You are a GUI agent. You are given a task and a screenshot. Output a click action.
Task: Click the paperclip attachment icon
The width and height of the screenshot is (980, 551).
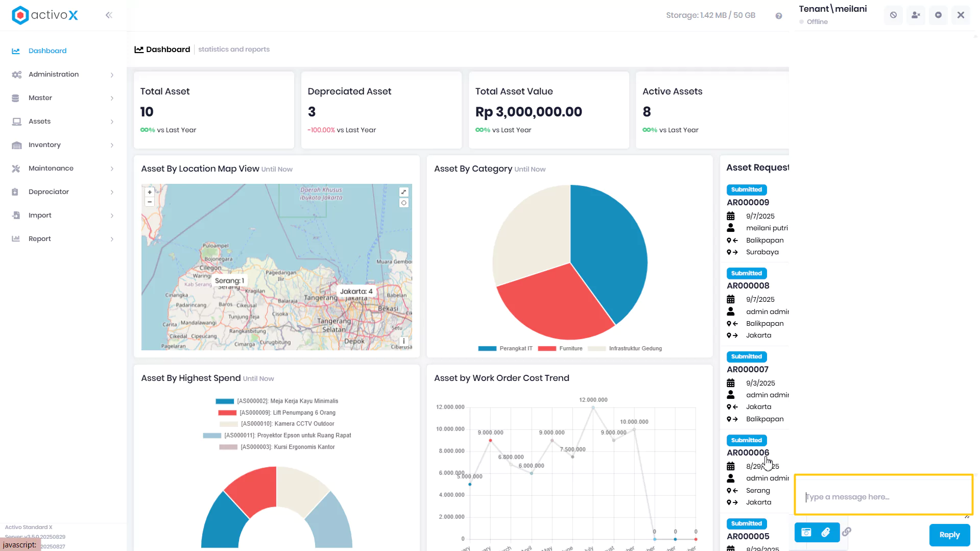(826, 532)
